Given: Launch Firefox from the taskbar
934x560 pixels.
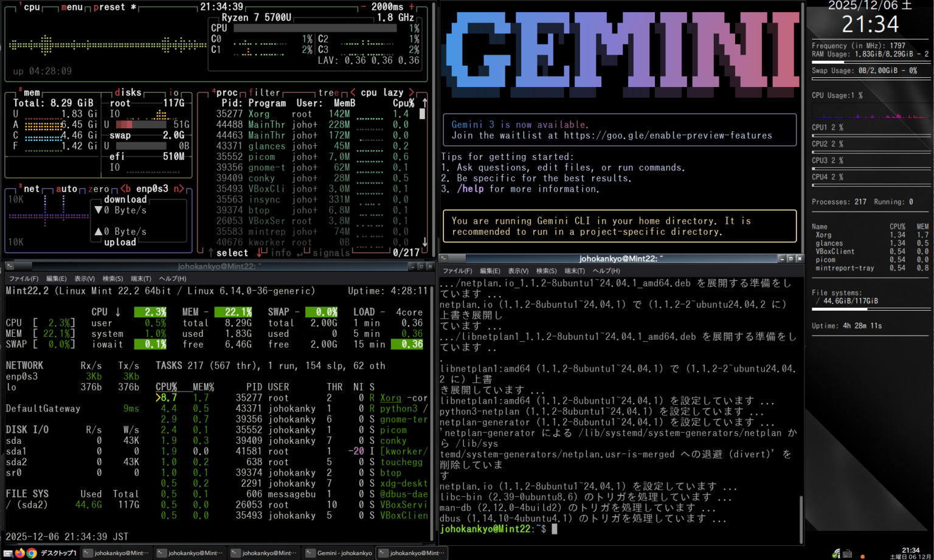Looking at the screenshot, I should [x=19, y=553].
